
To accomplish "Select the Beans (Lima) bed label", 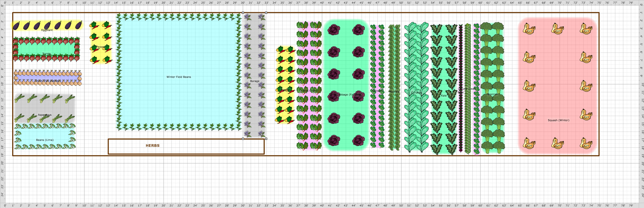I will click(45, 140).
